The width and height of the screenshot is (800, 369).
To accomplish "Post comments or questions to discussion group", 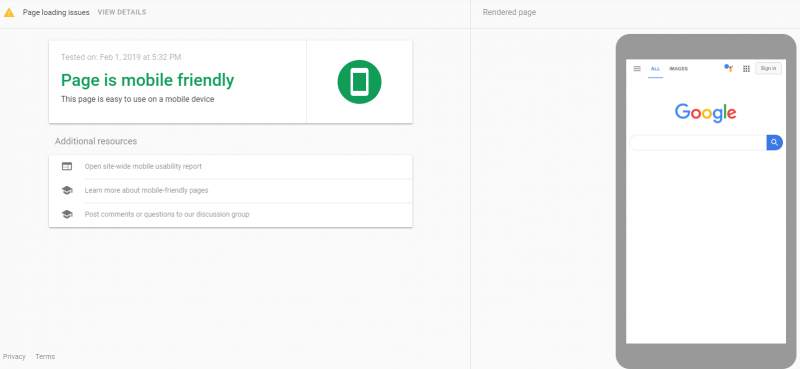I will pos(231,214).
